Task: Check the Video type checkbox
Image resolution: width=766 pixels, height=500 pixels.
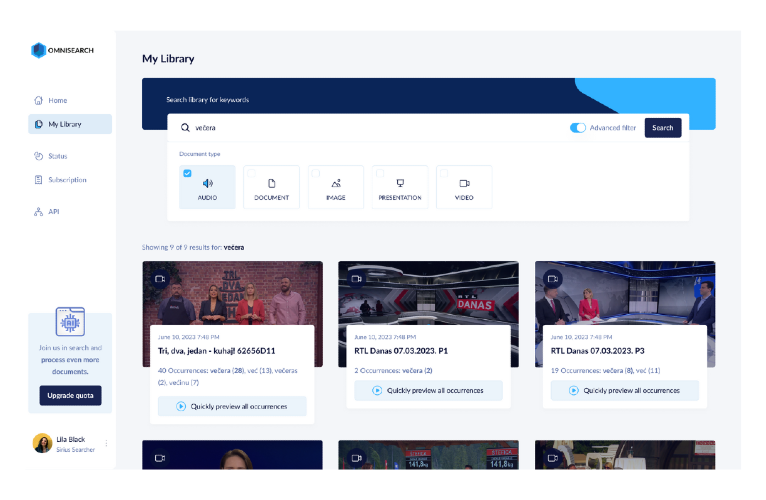Action: click(x=444, y=173)
